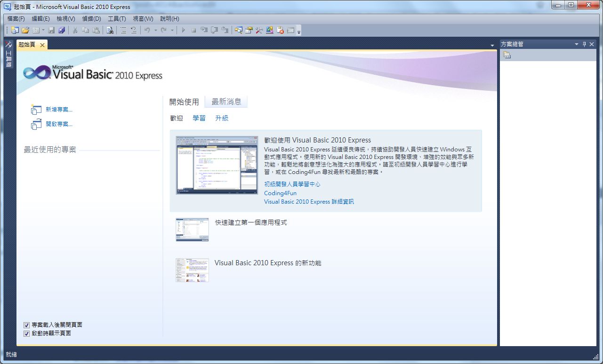
Task: Open the 初級開發人員學習中心 link
Action: click(292, 184)
